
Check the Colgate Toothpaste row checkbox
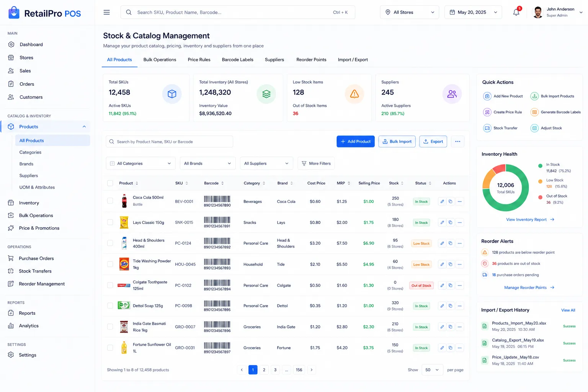click(x=110, y=285)
